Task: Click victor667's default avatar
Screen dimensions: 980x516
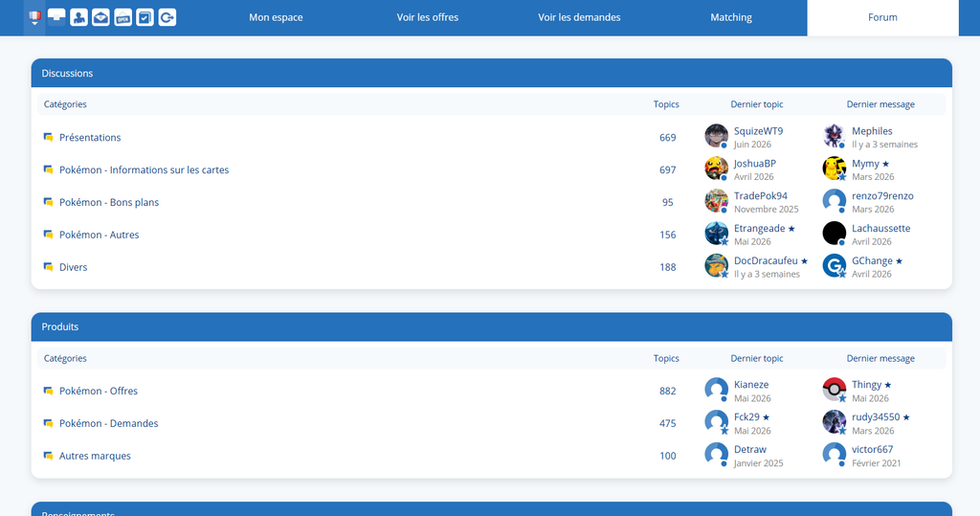Action: 834,455
